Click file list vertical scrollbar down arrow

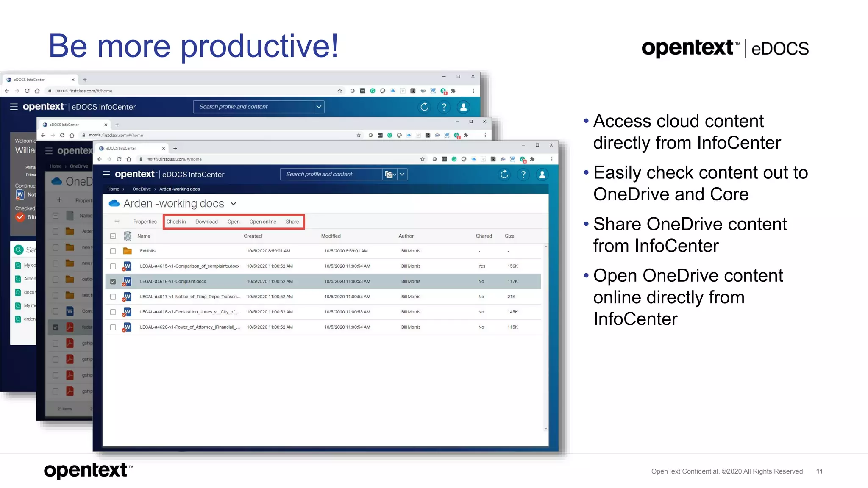(x=546, y=429)
